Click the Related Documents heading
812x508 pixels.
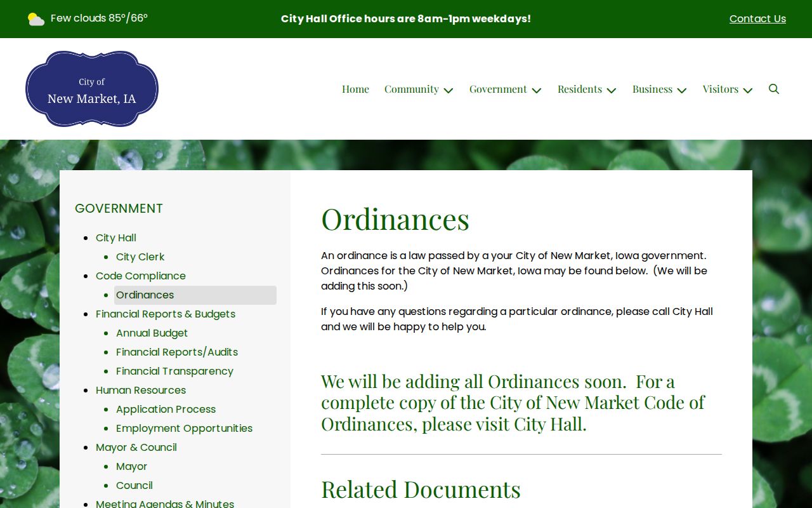[x=421, y=490]
